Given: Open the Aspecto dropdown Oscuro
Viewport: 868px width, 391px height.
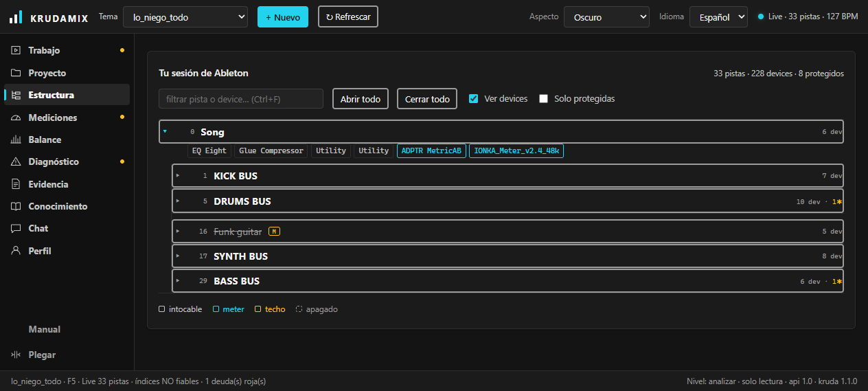Looking at the screenshot, I should tap(606, 17).
